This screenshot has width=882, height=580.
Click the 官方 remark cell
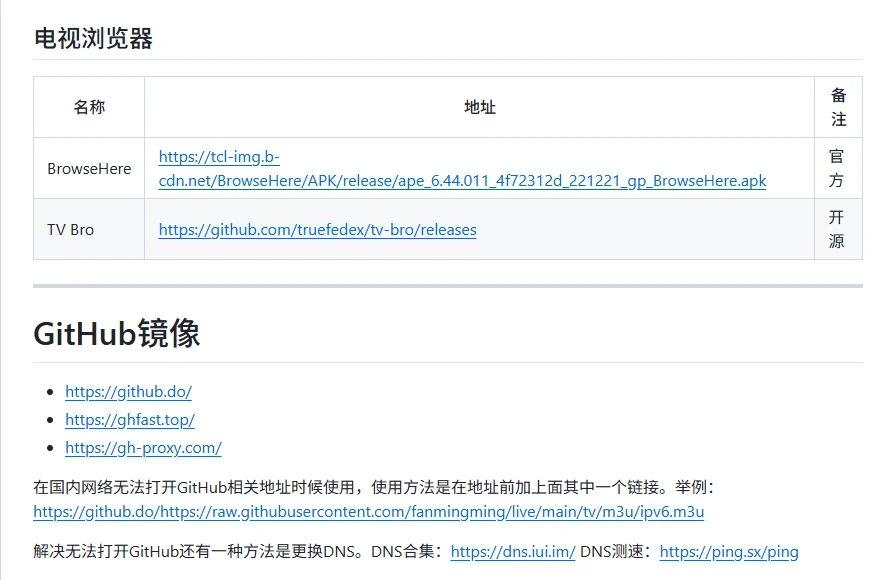click(x=838, y=169)
